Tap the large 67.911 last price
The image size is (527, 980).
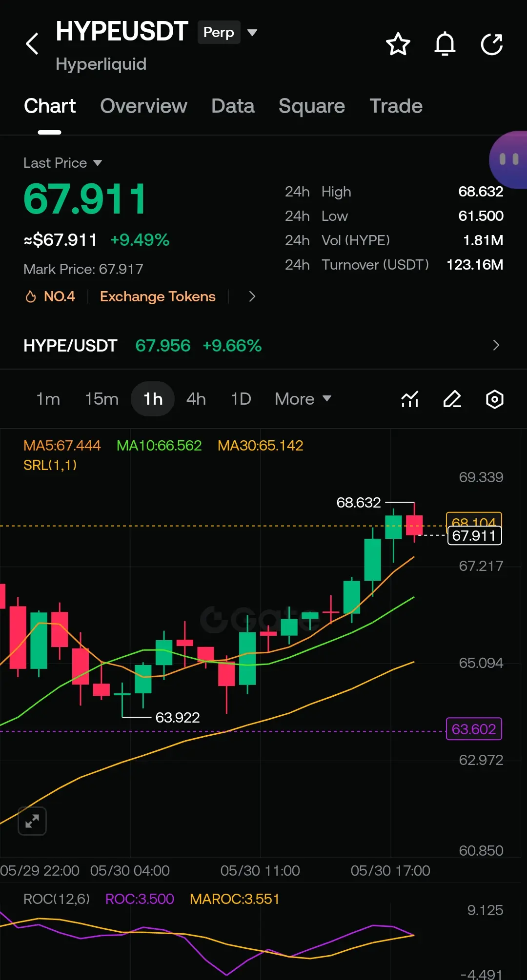85,199
